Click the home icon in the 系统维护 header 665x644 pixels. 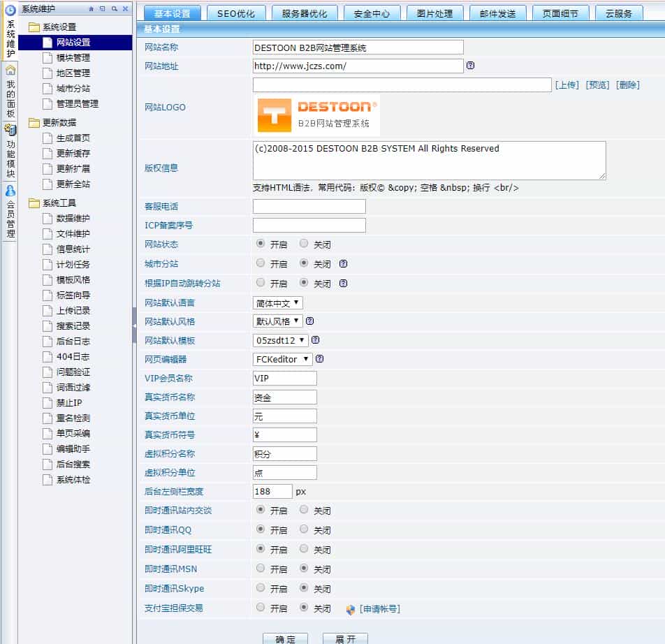click(92, 9)
